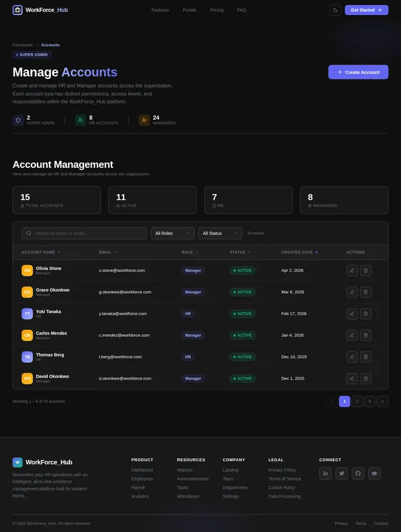The width and height of the screenshot is (401, 532).
Task: Go to pagination page 2
Action: [357, 402]
